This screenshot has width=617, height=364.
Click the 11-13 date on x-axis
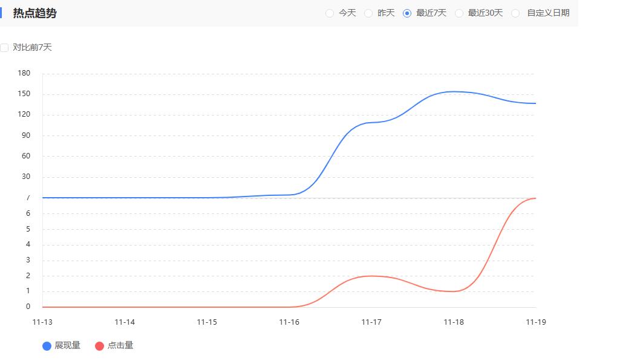42,322
